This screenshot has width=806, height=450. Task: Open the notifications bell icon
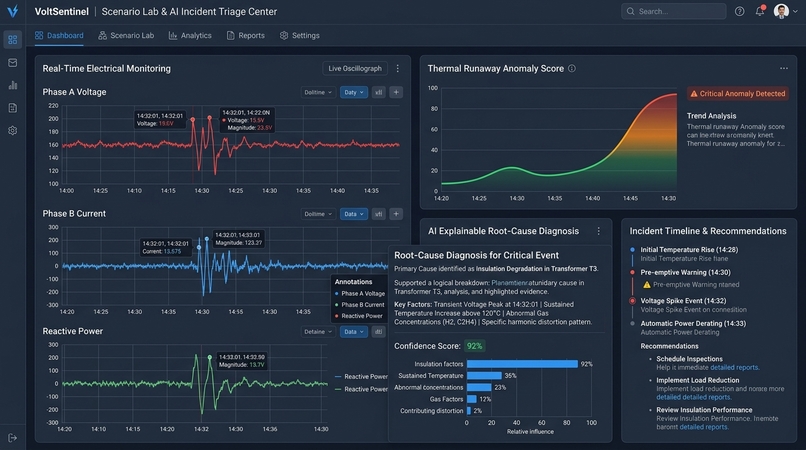(x=760, y=11)
